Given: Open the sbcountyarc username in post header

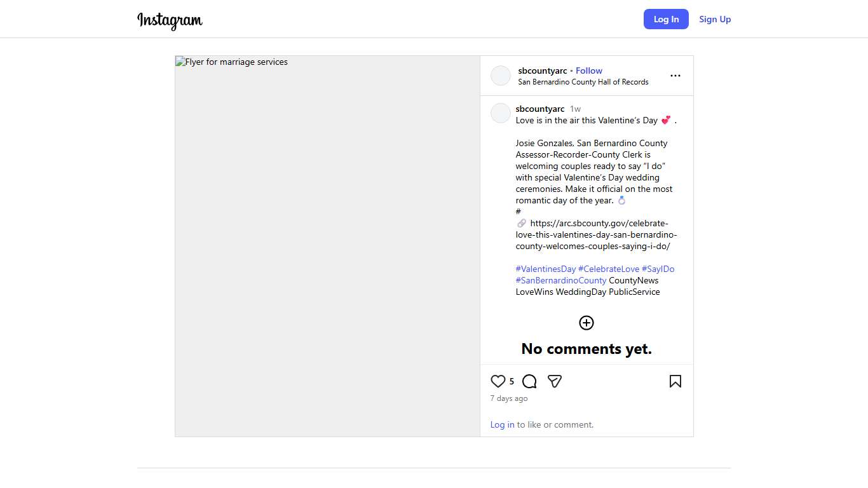Looking at the screenshot, I should coord(542,71).
